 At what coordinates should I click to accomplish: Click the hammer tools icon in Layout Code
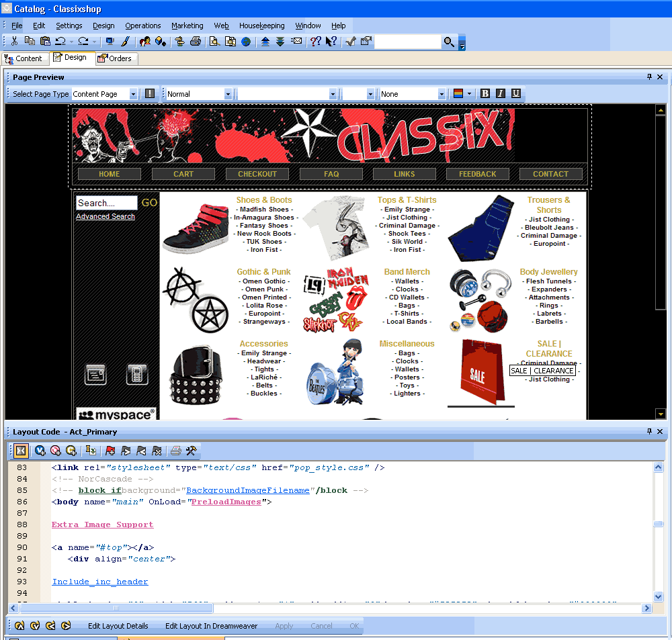click(x=191, y=451)
